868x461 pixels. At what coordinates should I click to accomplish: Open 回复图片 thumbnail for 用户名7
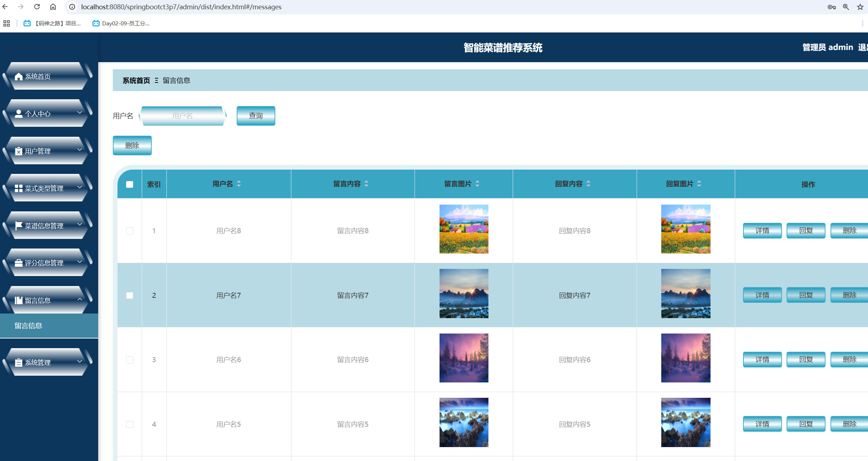point(686,294)
